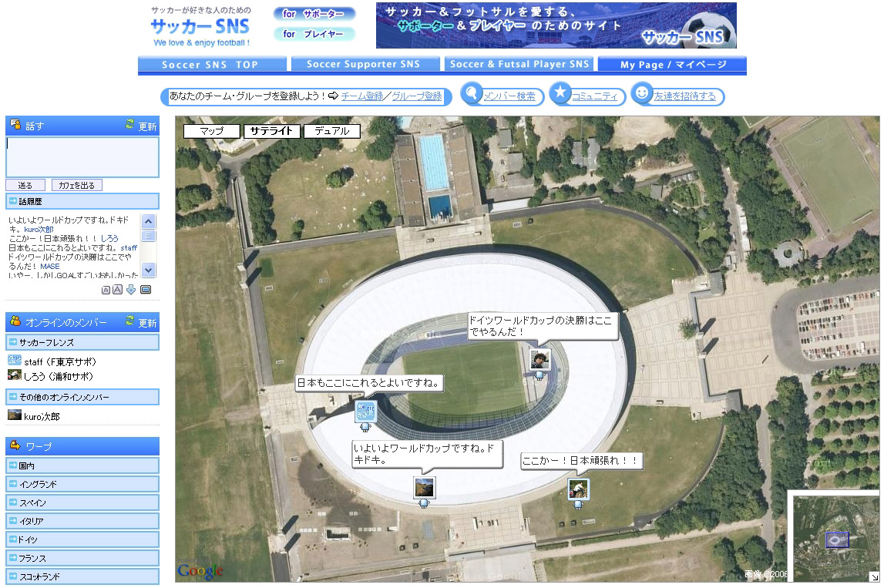Click member search magnifier icon
Screen dimensions: 884x588
pos(472,93)
